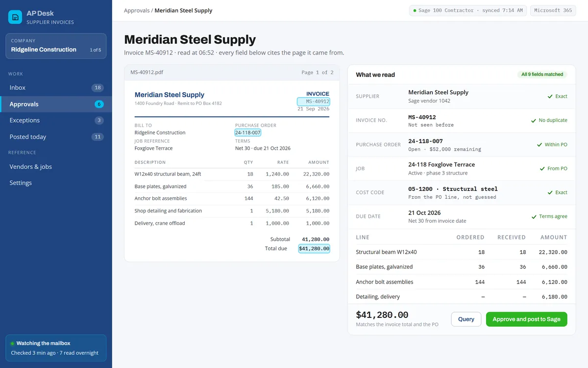
Task: Click the highlighted purchase order 24-118-007 in PDF
Action: pos(247,132)
